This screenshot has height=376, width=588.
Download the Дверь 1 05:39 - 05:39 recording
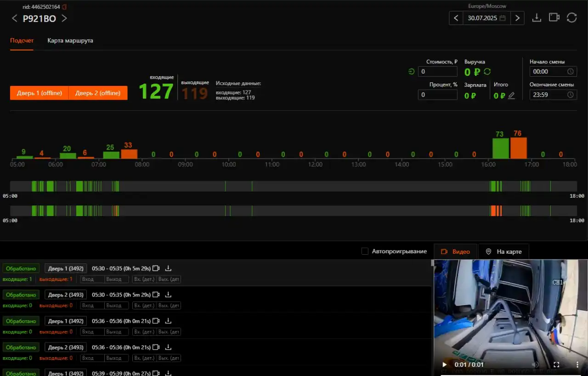pos(168,373)
